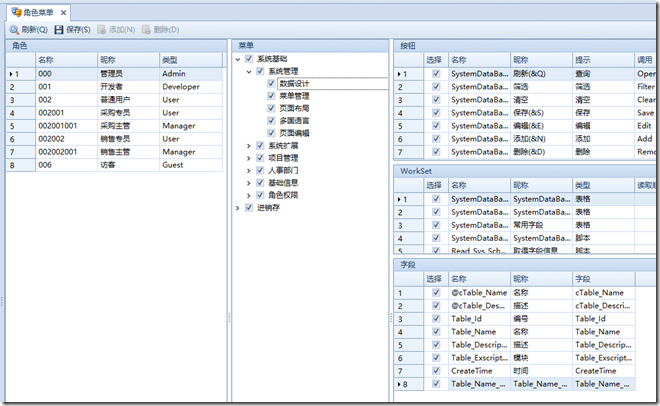Image resolution: width=660 pixels, height=406 pixels.
Task: Close the 角色菜单 tab
Action: [63, 13]
